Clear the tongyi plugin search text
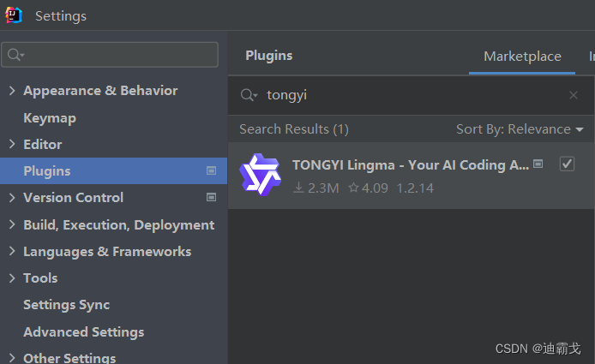Screen dimensions: 595x364 point(574,95)
